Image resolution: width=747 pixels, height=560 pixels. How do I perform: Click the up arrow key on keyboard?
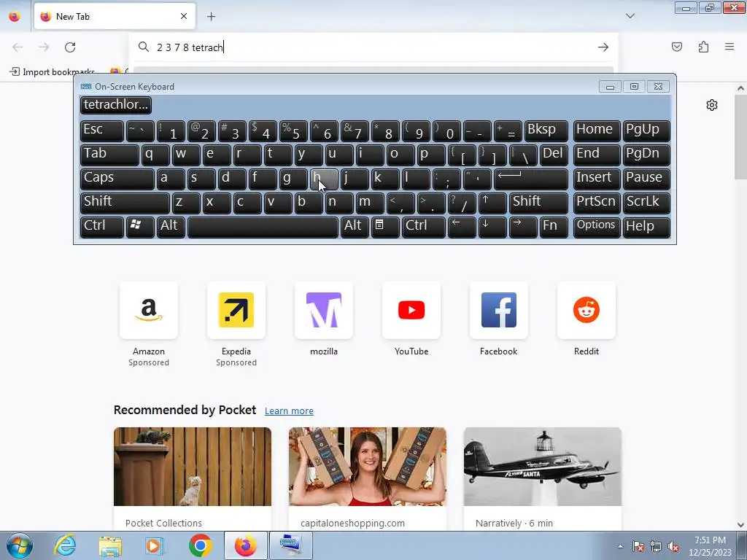point(492,203)
